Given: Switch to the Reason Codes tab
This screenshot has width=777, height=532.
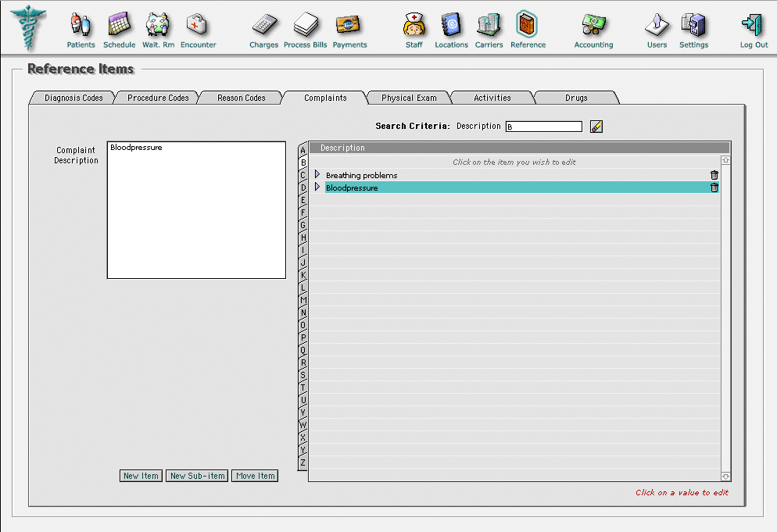Looking at the screenshot, I should 242,98.
